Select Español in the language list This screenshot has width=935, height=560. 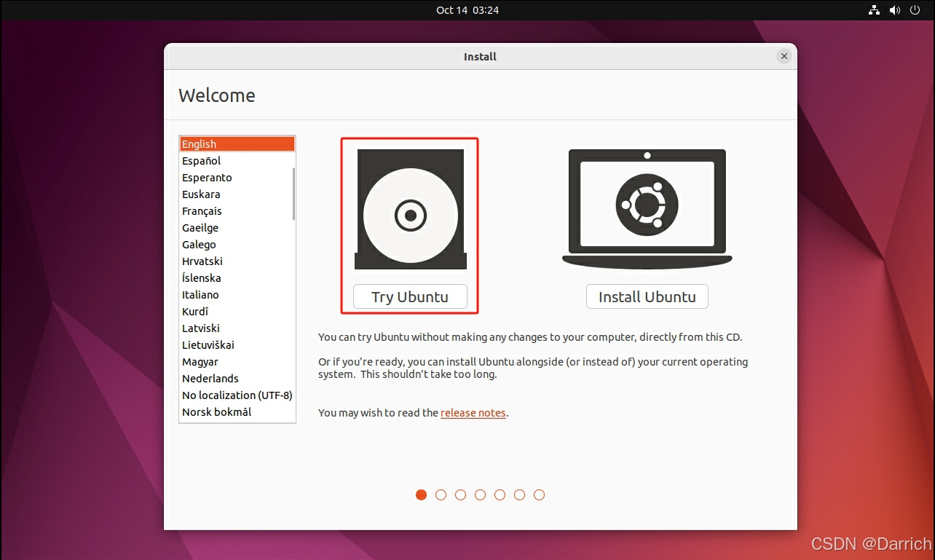(x=237, y=161)
